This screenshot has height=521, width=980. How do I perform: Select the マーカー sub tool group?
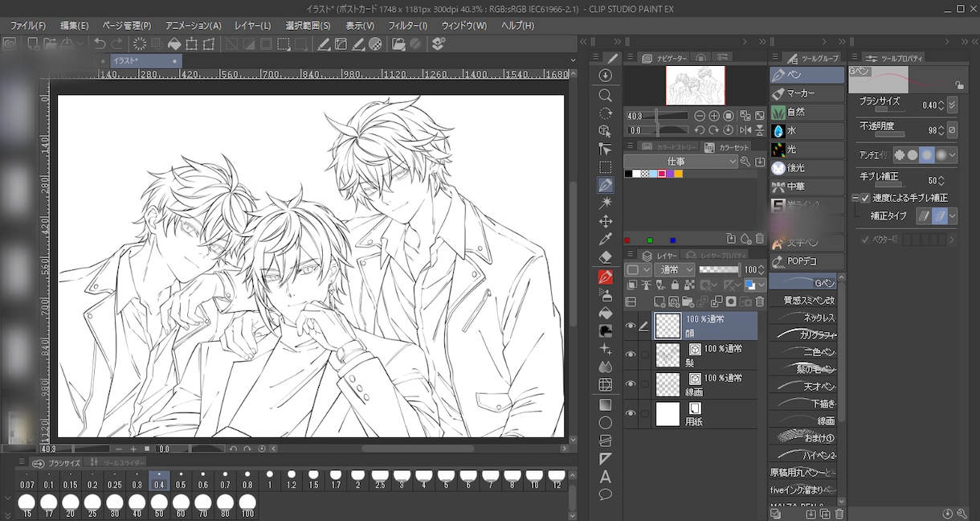[806, 93]
